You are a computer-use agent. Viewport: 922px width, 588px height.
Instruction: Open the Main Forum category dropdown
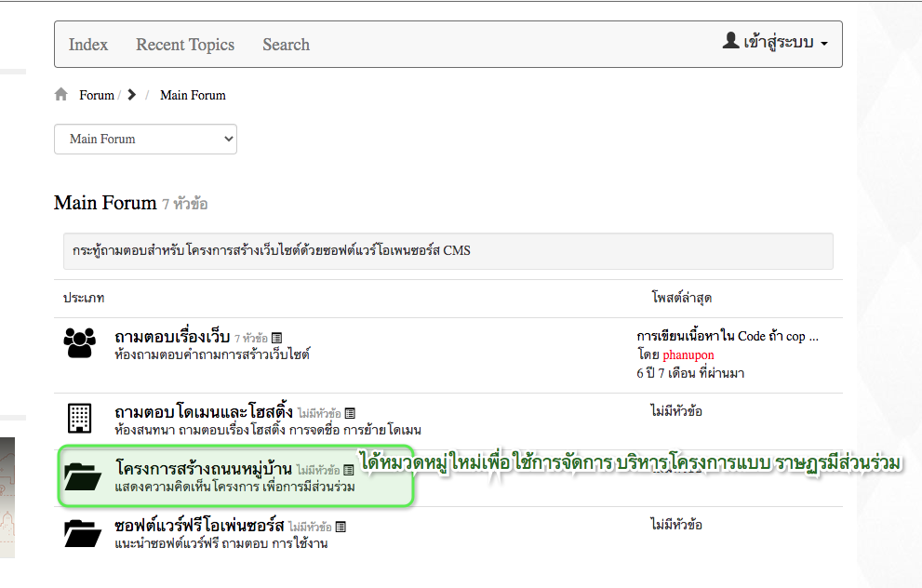[145, 140]
